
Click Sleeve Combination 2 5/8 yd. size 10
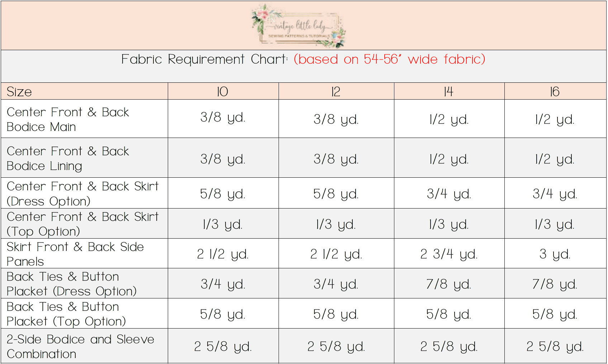(223, 346)
